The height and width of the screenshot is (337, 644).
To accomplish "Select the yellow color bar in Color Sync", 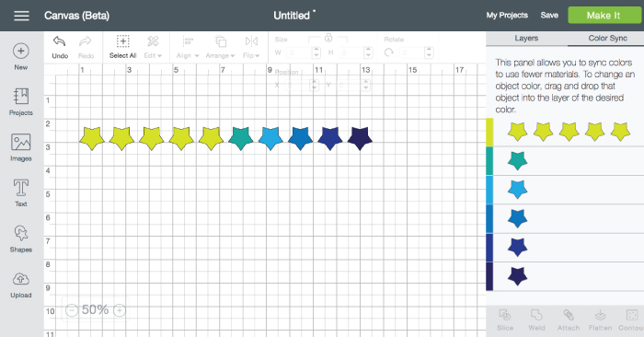I will (489, 133).
